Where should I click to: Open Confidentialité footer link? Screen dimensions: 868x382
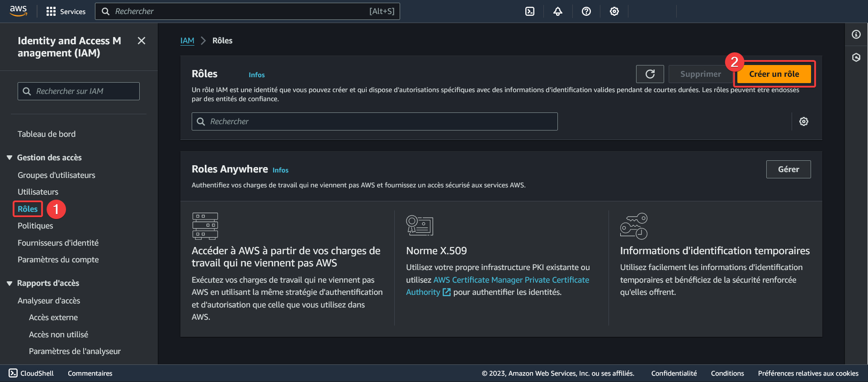pos(674,373)
